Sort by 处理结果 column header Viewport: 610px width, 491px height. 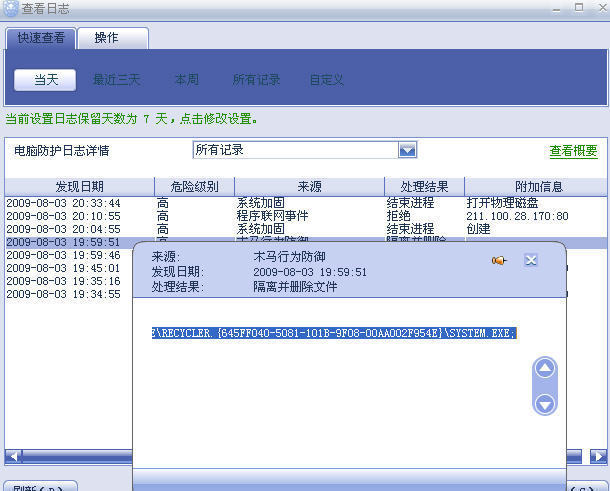pos(424,187)
